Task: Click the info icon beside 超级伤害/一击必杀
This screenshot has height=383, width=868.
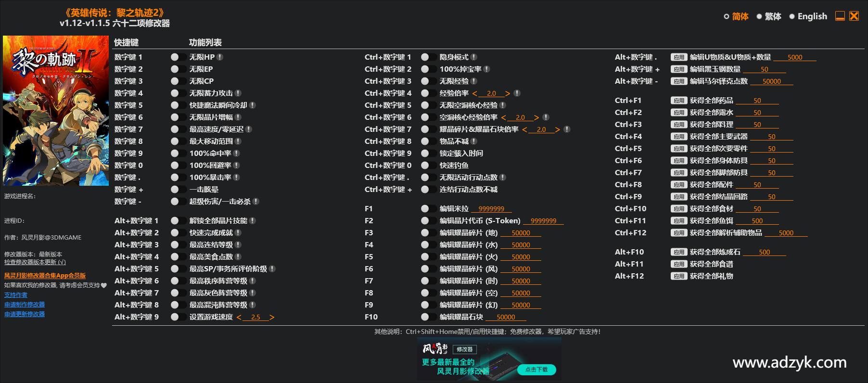Action: [256, 201]
